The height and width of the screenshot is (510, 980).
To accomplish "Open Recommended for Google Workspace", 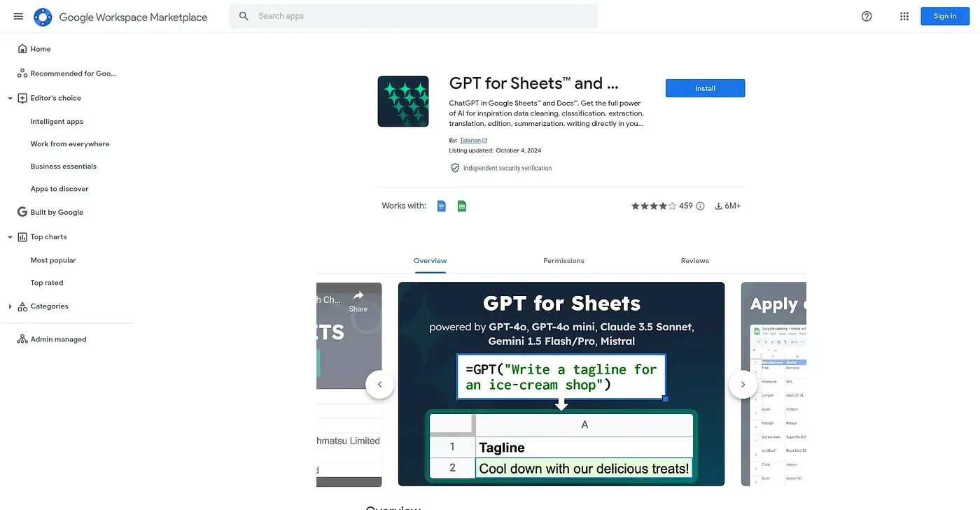I will click(x=73, y=73).
